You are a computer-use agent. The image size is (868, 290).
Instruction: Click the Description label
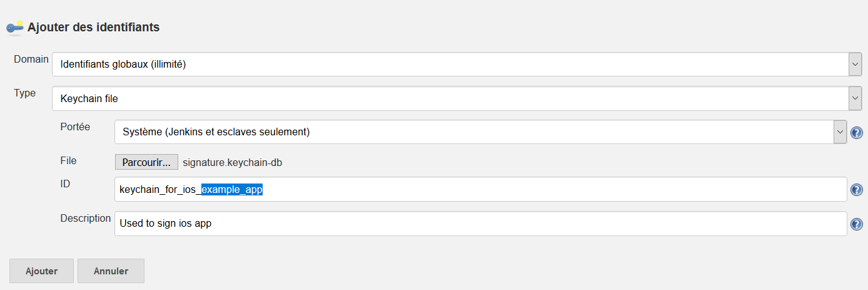coord(86,219)
